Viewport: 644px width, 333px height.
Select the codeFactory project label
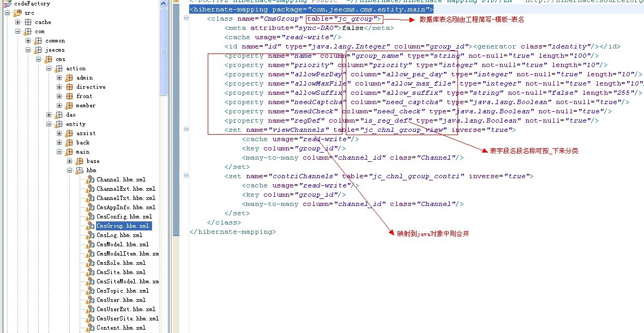click(32, 4)
